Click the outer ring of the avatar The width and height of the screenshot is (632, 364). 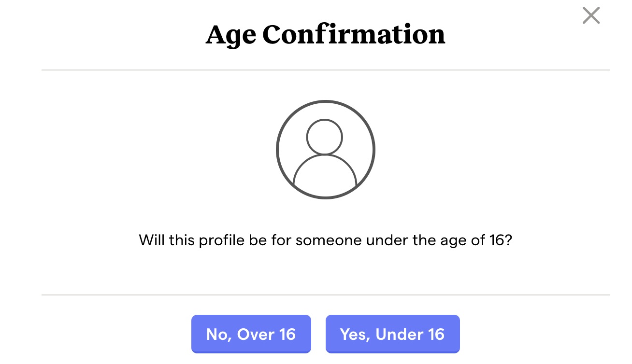click(x=278, y=149)
